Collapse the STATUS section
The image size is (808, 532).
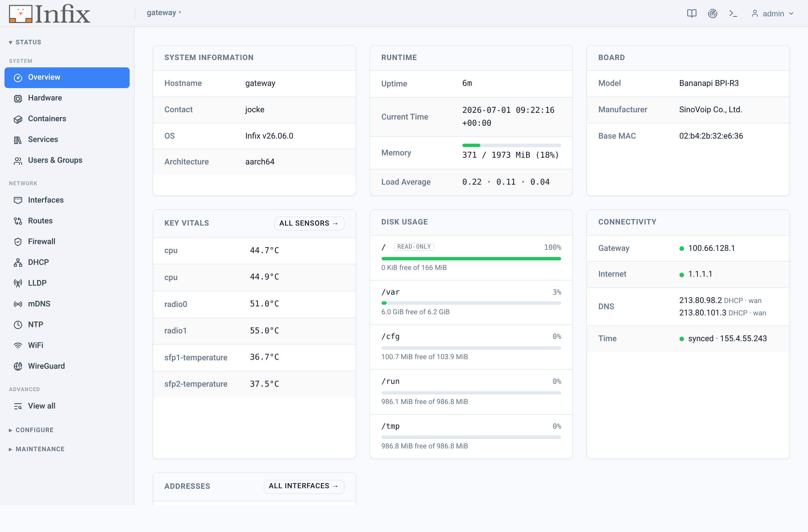tap(25, 42)
